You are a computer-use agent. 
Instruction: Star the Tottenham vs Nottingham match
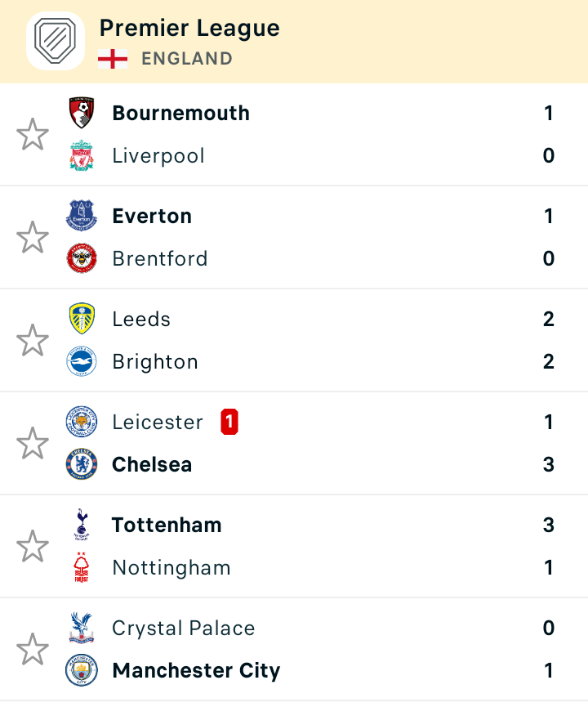pyautogui.click(x=33, y=546)
